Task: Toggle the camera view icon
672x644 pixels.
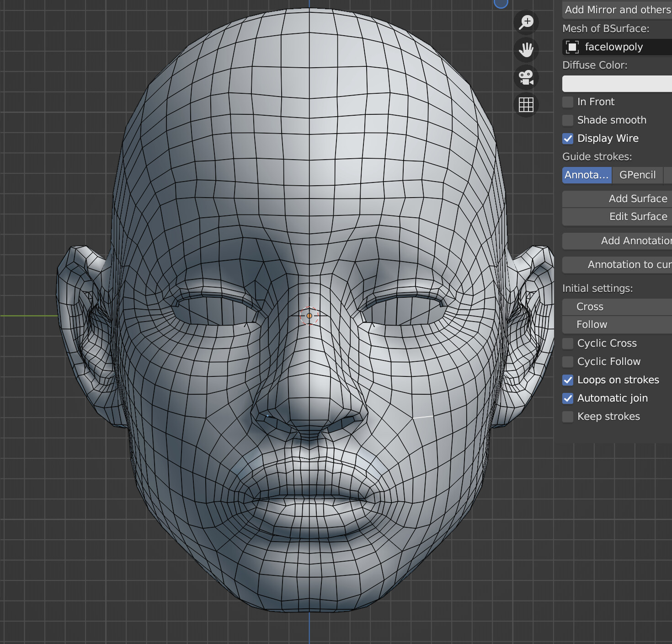Action: [x=526, y=77]
